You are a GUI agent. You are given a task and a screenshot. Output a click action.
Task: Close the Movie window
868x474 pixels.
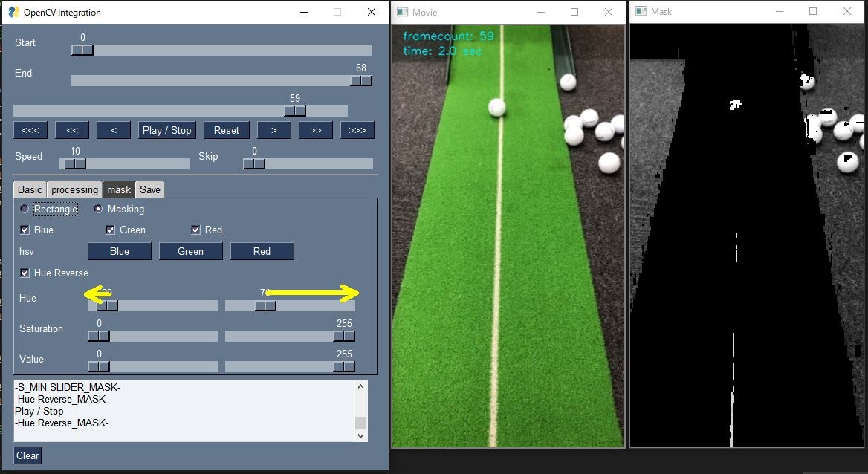pyautogui.click(x=609, y=12)
